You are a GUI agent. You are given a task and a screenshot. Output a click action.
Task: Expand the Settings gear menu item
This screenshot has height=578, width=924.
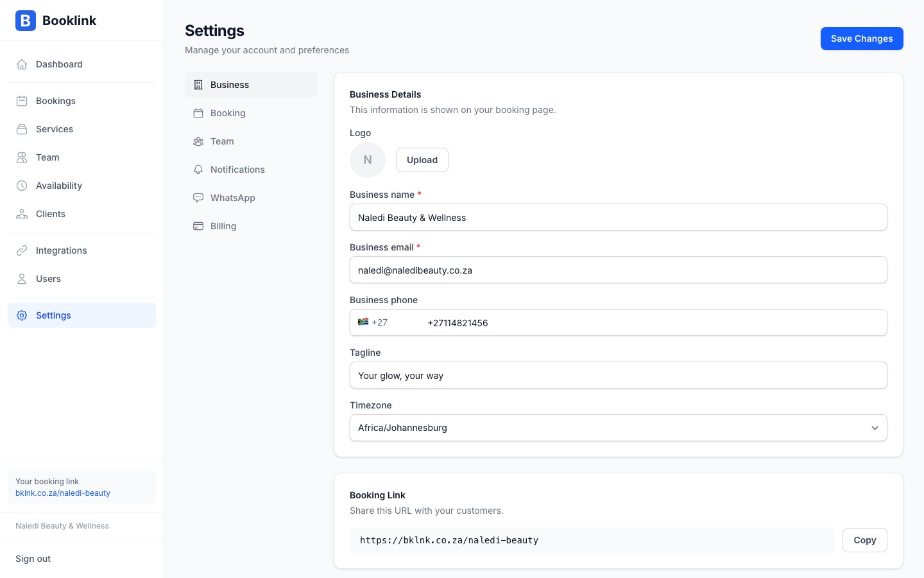pos(81,315)
